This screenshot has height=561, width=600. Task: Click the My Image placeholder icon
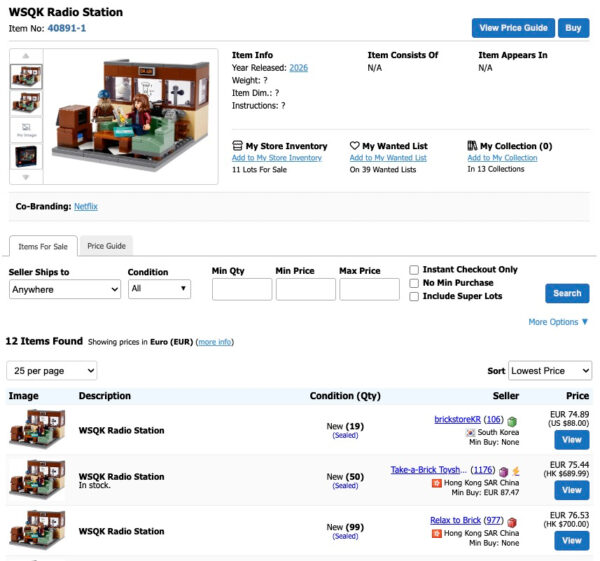[26, 129]
